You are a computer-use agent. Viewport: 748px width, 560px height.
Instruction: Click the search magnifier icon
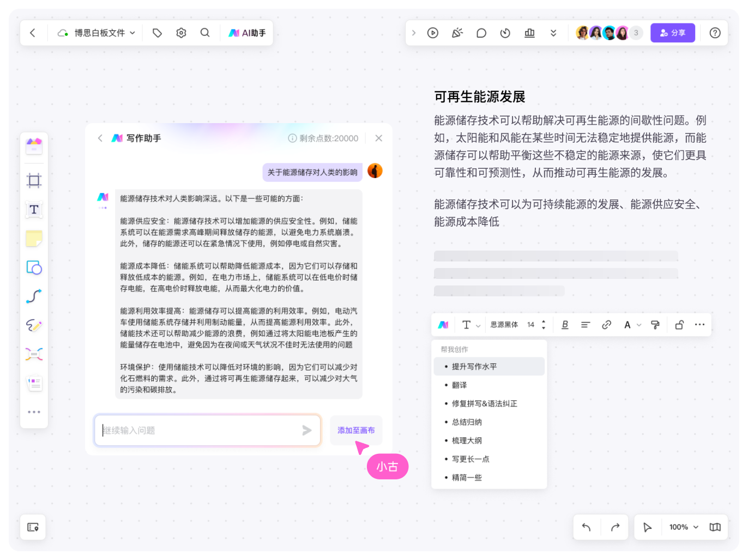205,33
